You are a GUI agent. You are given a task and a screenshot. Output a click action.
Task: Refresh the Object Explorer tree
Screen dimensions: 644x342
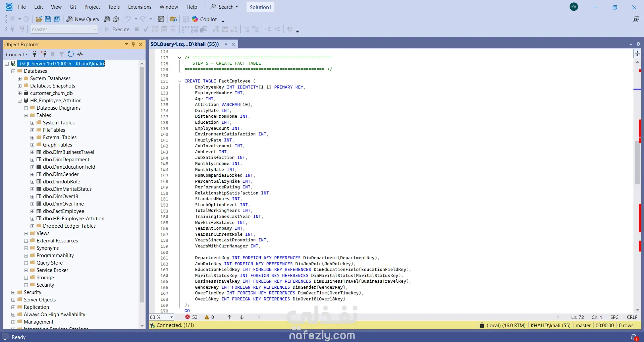tap(70, 54)
